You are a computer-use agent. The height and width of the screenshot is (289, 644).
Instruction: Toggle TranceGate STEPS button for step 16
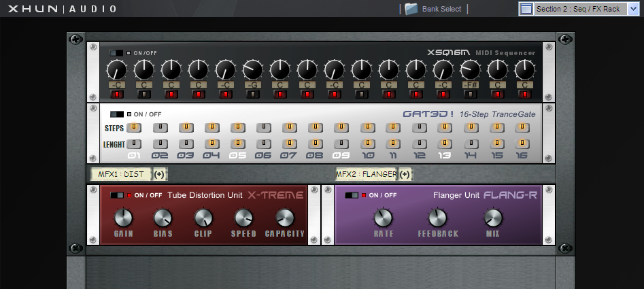522,128
